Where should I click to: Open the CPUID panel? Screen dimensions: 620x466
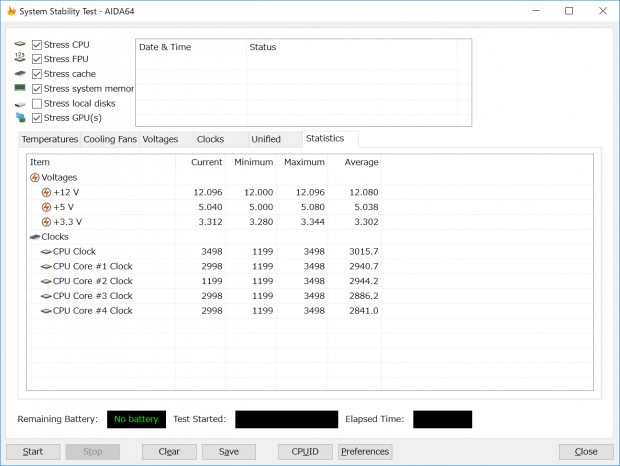[305, 452]
